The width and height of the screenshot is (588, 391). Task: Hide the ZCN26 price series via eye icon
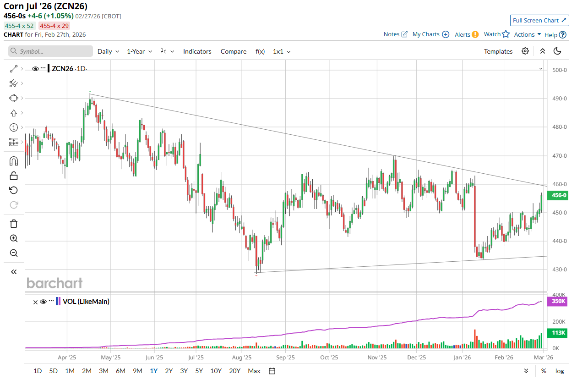pos(35,69)
